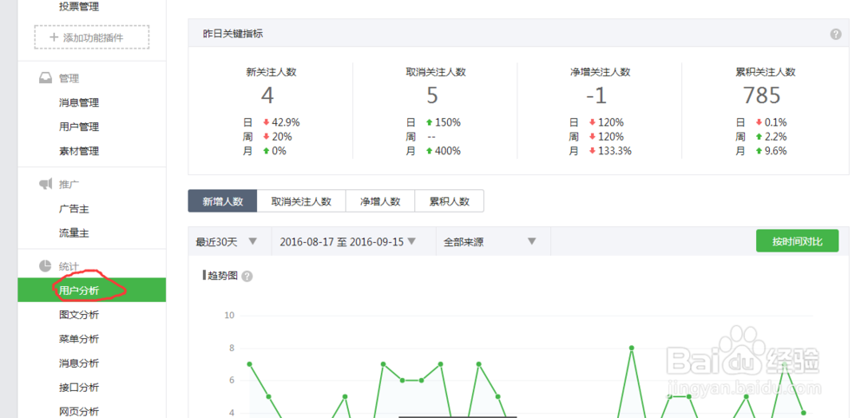Click the 400% monthly change value
This screenshot has height=418, width=868.
[x=449, y=151]
